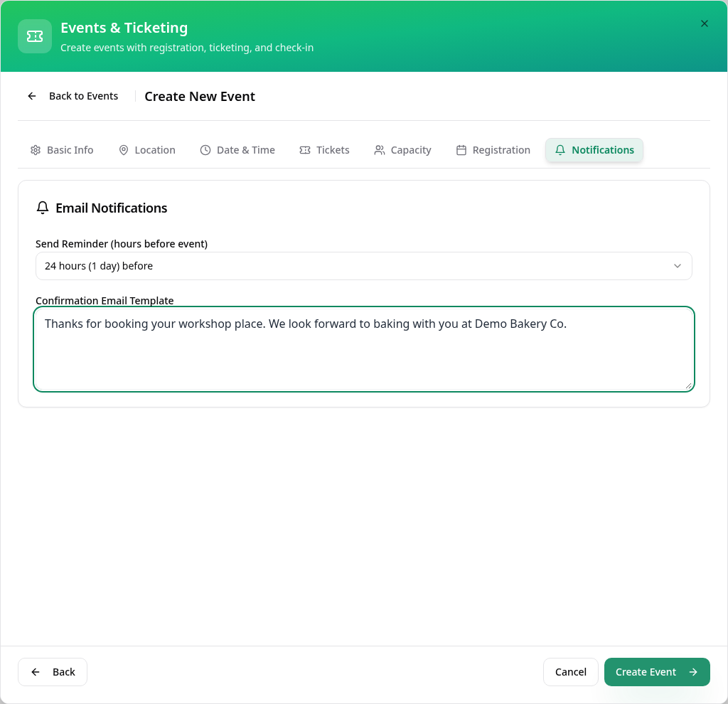This screenshot has width=728, height=704.
Task: Click the Create New Event heading
Action: (x=200, y=96)
